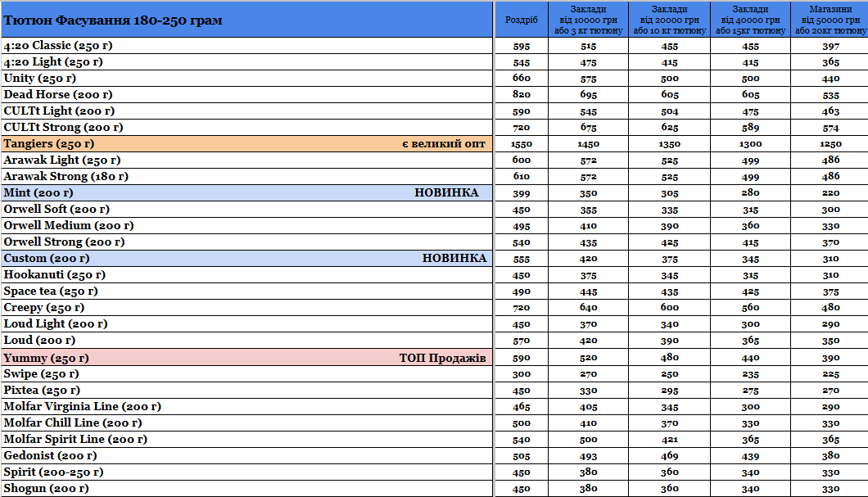Click the Creepy (250 г) product cell
Viewport: 868px width, 497px height.
click(x=44, y=308)
